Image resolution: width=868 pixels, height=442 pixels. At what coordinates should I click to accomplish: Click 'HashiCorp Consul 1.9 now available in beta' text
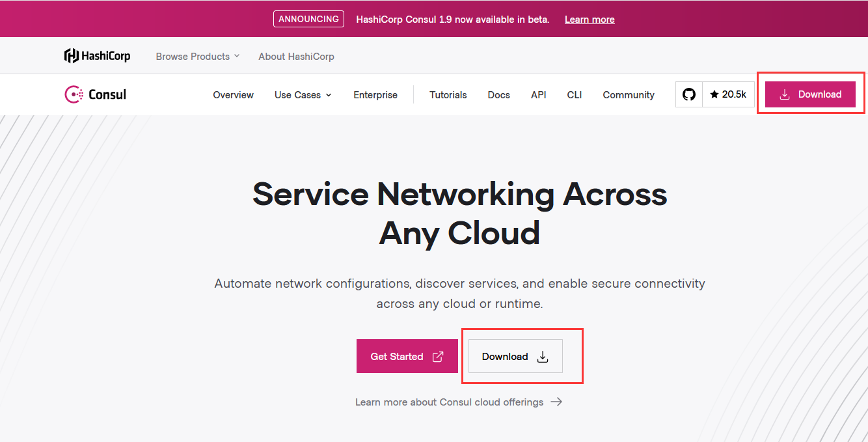click(453, 20)
